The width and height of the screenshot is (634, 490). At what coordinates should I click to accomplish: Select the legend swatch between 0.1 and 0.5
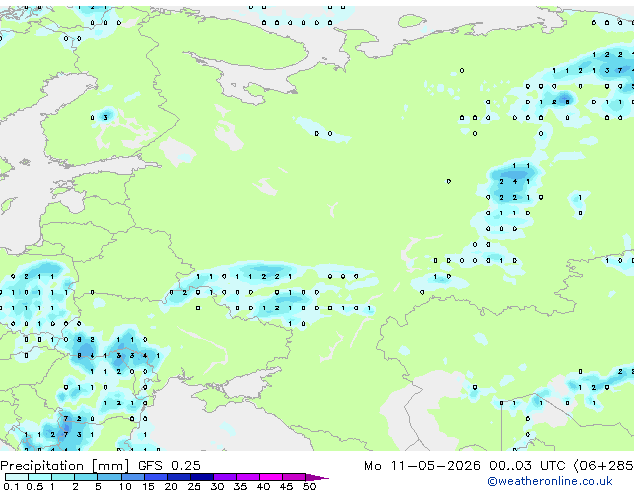[17, 477]
